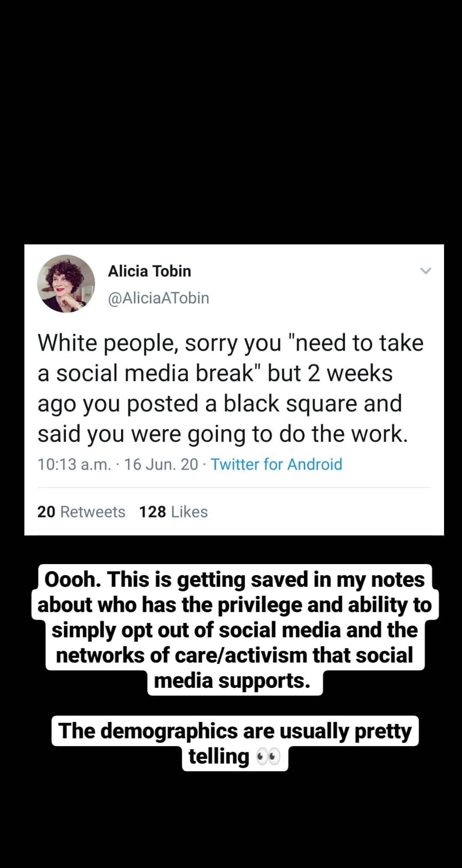This screenshot has width=462, height=868.
Task: Click "said you were going to do the work" line
Action: [x=222, y=434]
